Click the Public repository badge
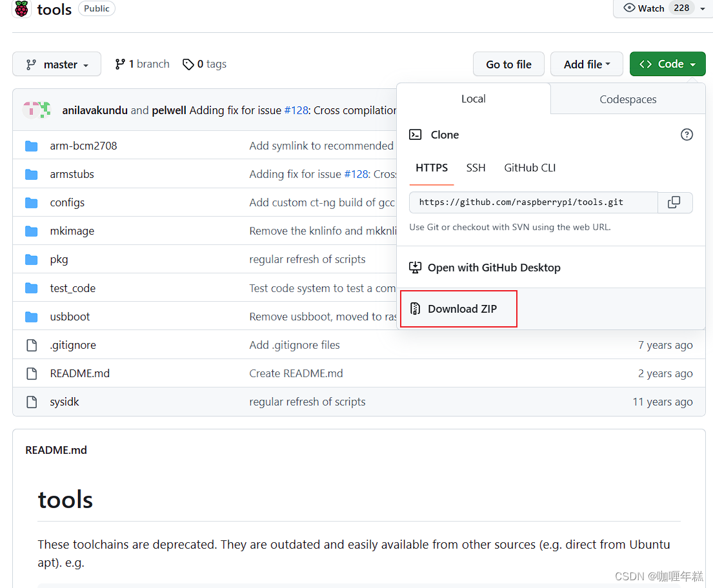The width and height of the screenshot is (713, 588). 96,8
